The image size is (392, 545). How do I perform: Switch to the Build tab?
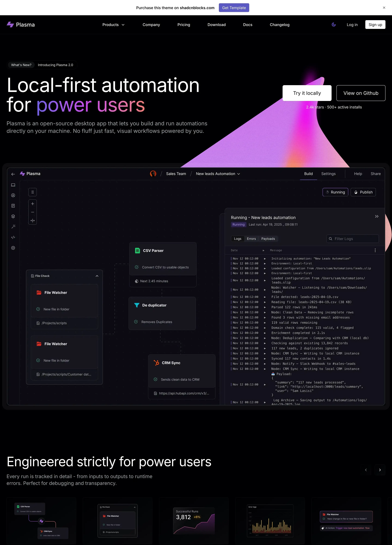pos(308,174)
